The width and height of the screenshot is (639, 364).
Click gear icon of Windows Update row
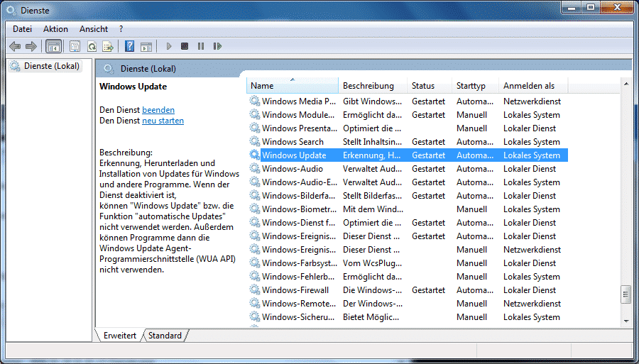255,155
